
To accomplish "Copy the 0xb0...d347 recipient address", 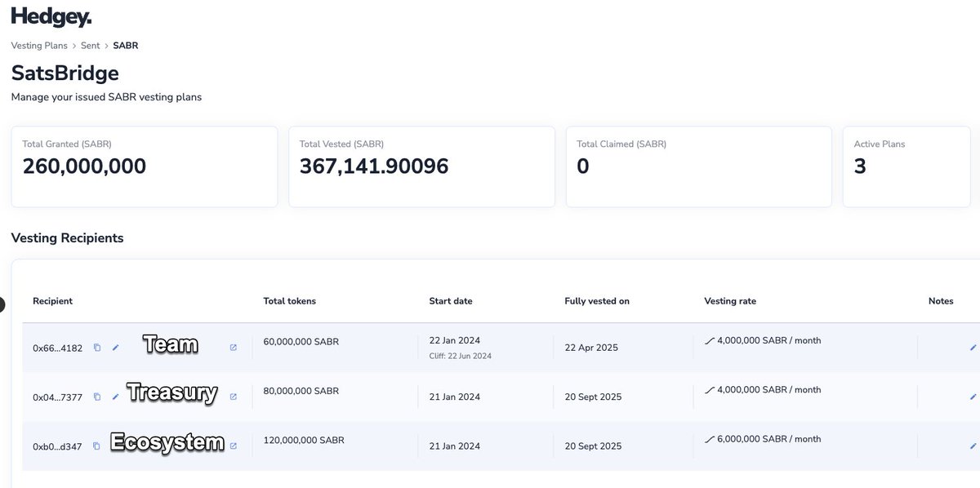I will [97, 446].
